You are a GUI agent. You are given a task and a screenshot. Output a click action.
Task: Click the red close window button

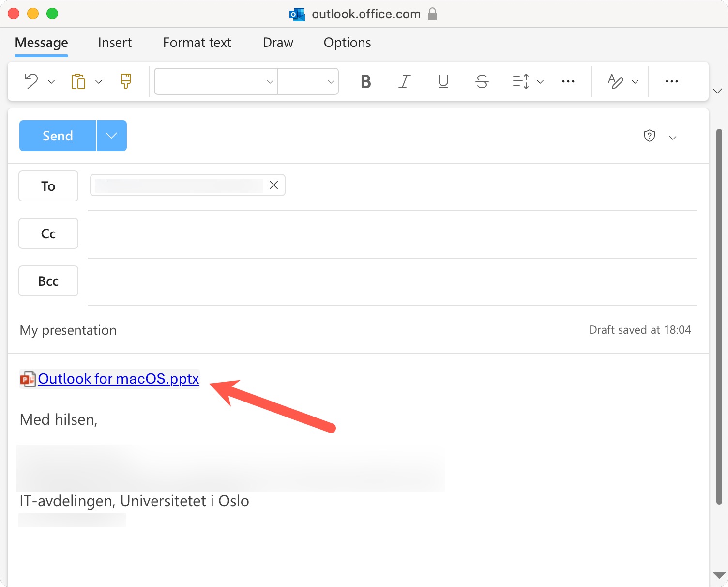point(14,14)
